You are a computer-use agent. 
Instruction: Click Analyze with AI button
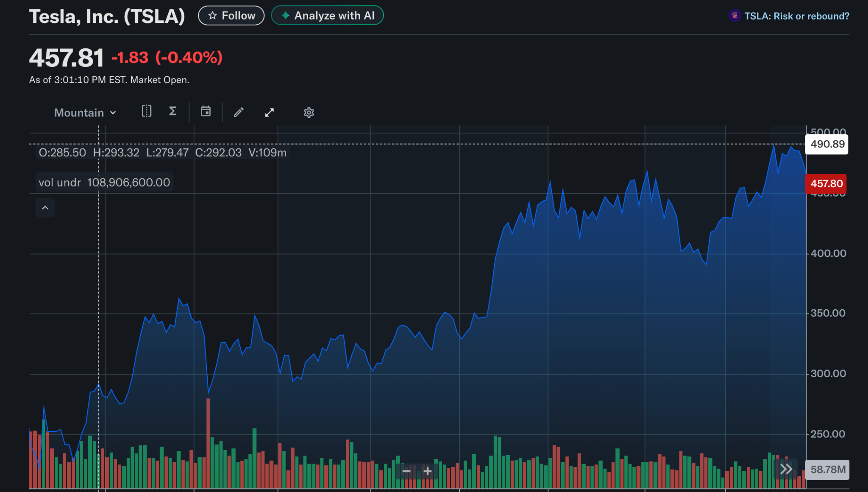pos(327,16)
